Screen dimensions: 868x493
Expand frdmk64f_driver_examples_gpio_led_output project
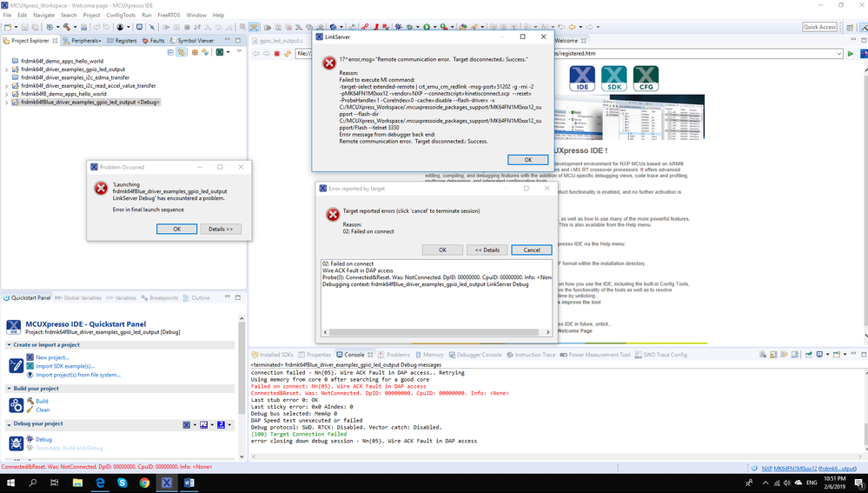tap(7, 70)
